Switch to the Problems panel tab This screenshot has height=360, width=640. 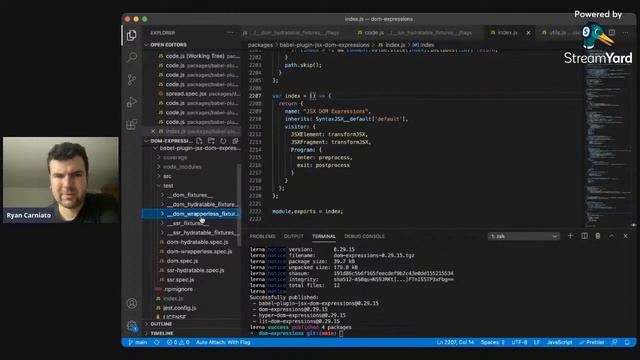(x=262, y=236)
